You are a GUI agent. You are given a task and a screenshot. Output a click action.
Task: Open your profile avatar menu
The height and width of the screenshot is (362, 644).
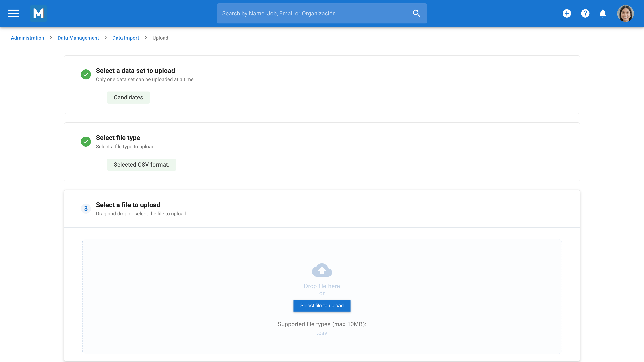point(626,13)
